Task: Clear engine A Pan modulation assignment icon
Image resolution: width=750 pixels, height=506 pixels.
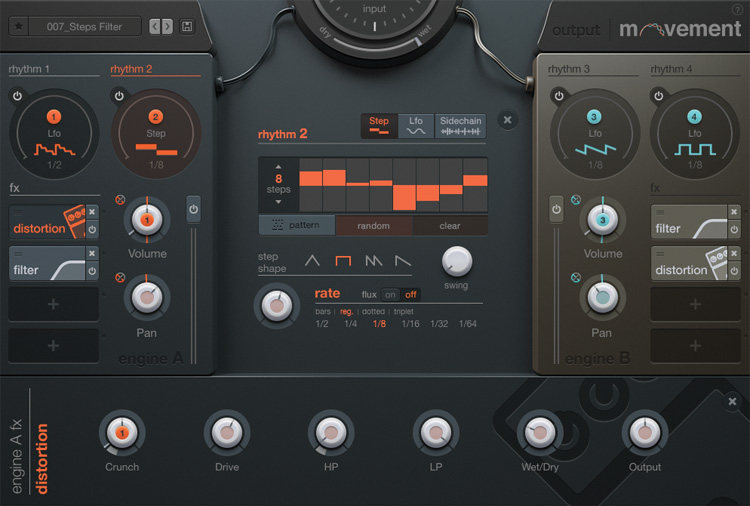Action: click(x=120, y=277)
